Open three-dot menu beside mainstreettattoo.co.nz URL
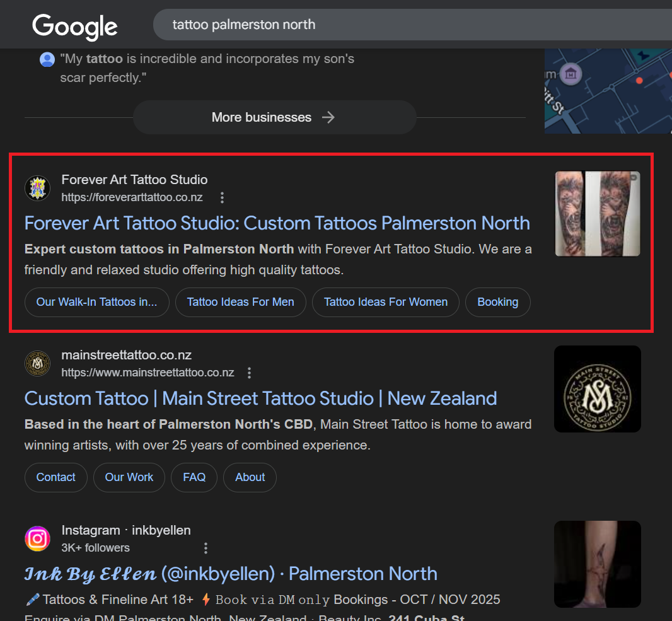The image size is (672, 621). coord(250,373)
